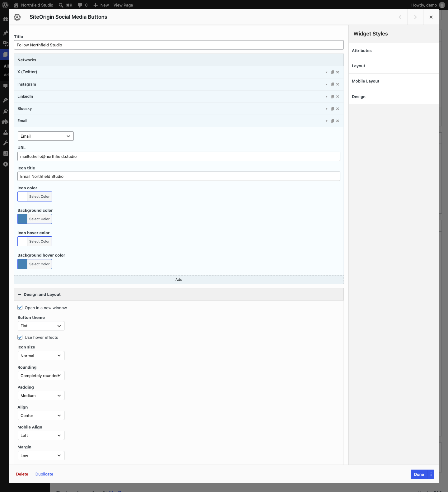Image resolution: width=448 pixels, height=492 pixels.
Task: Open the Padding dropdown
Action: point(41,395)
